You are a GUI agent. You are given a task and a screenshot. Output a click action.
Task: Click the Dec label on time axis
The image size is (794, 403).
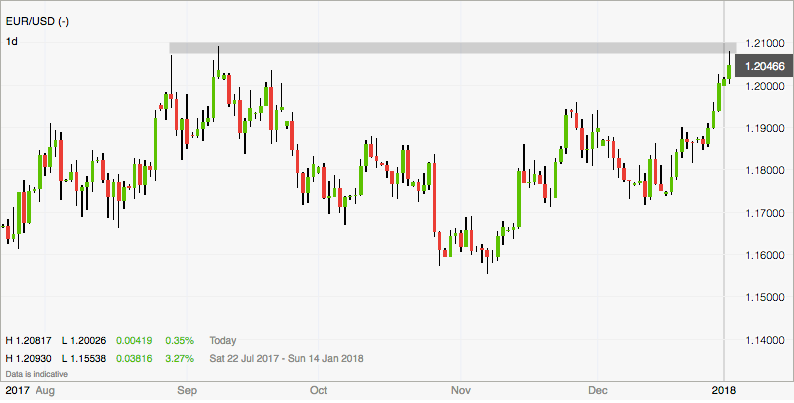coord(598,391)
